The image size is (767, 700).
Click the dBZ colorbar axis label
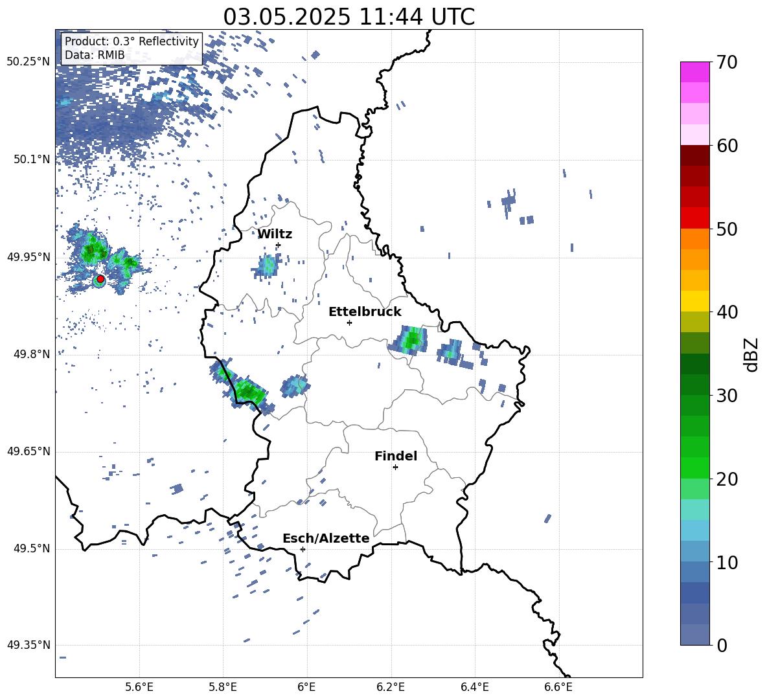[x=751, y=354]
